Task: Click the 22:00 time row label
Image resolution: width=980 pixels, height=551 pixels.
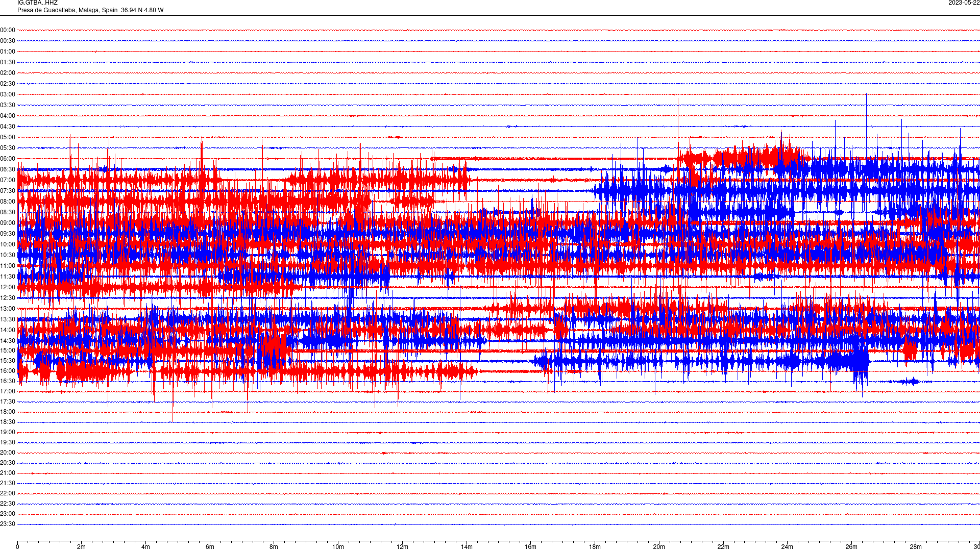Action: (8, 493)
